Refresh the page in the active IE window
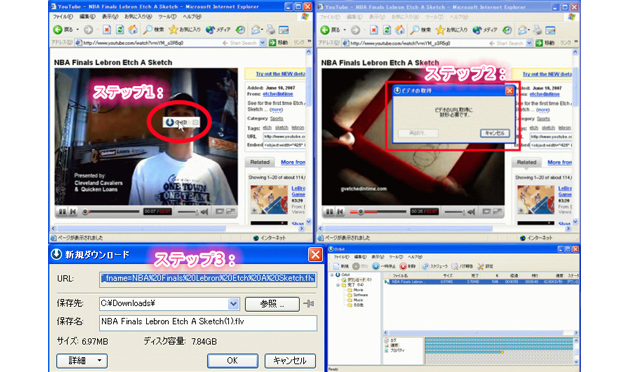 [120, 30]
